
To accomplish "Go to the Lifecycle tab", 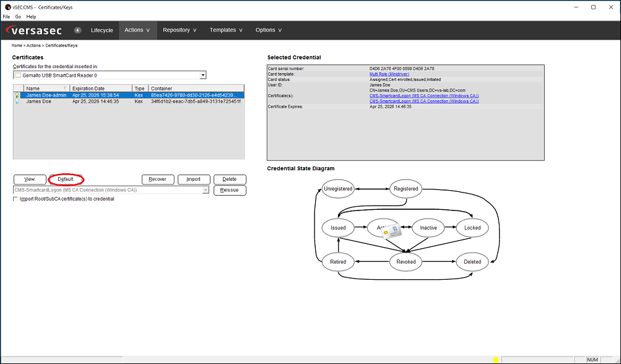I will (102, 30).
